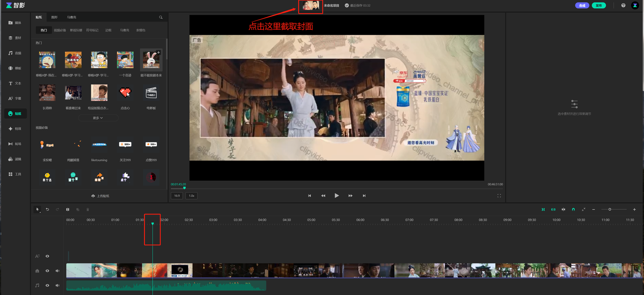Screen dimensions: 644x295
Task: Toggle the first green timeline link icon
Action: [x=543, y=209]
